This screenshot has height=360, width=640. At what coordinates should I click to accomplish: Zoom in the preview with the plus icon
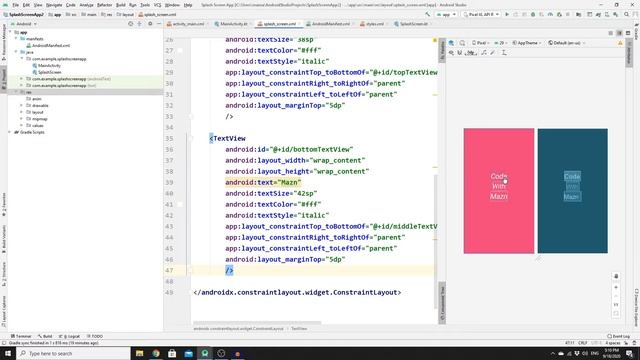pyautogui.click(x=616, y=287)
